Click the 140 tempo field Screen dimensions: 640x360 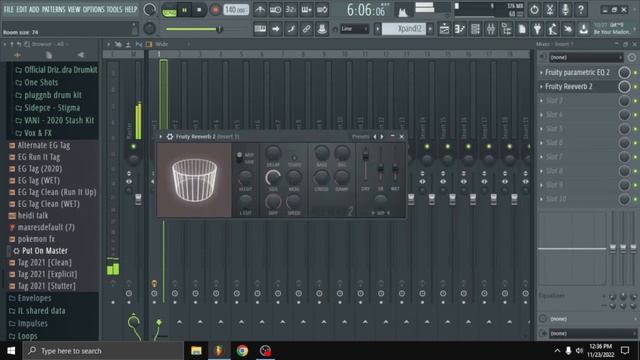click(x=236, y=9)
